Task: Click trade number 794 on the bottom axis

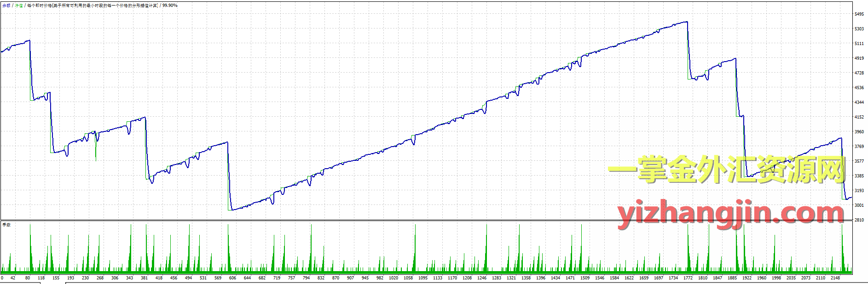Action: 306,278
